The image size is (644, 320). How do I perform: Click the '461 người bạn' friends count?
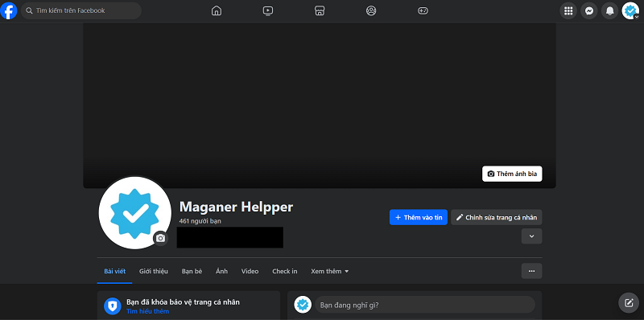click(200, 221)
